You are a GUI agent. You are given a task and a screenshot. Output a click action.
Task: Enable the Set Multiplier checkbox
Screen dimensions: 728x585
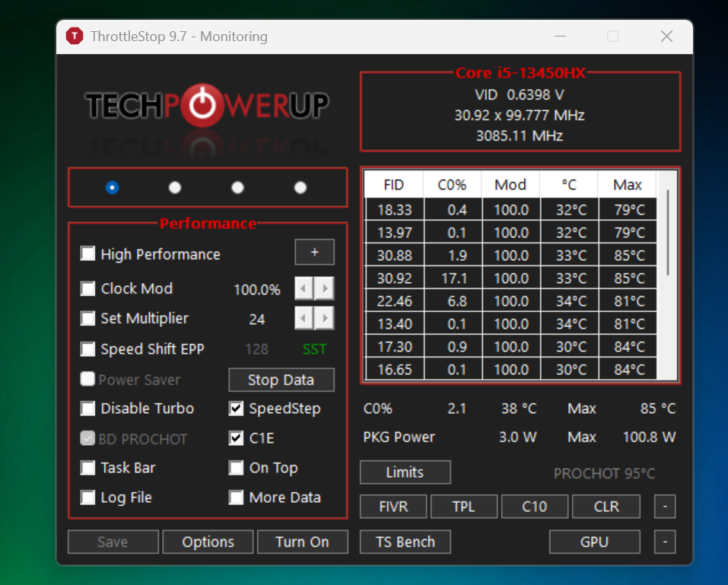(x=87, y=319)
